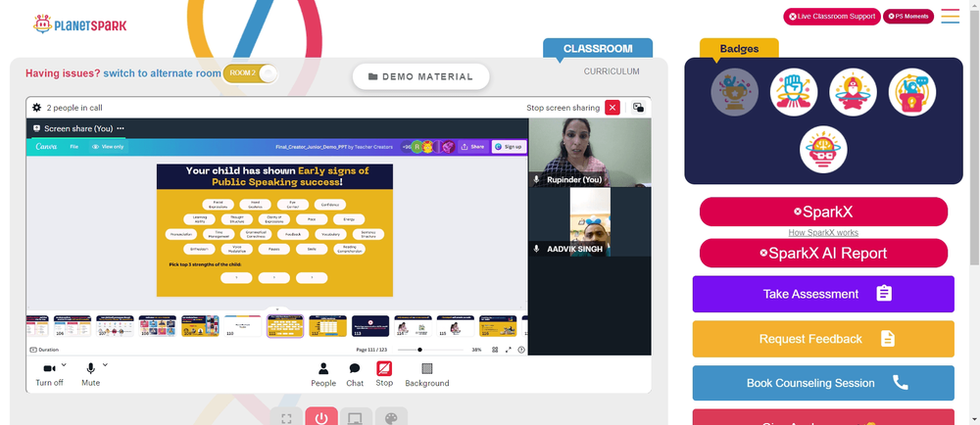
Task: Click the brain with glasses badge
Action: click(x=823, y=150)
